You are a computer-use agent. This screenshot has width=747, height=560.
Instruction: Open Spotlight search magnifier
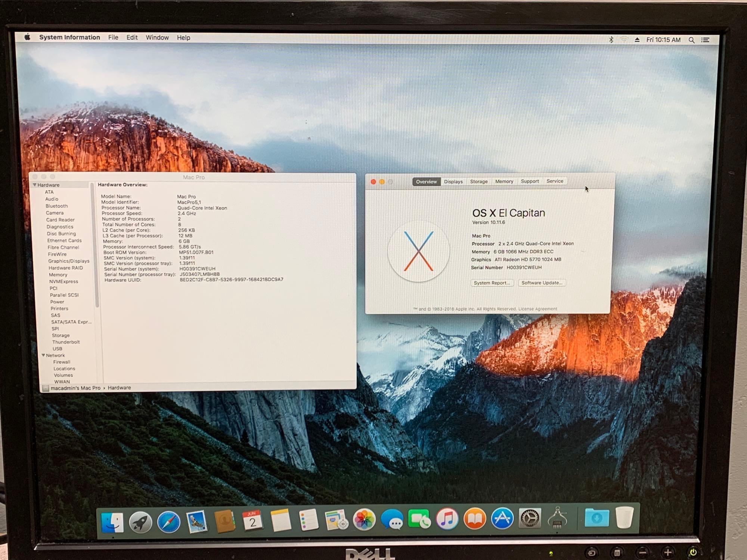click(x=691, y=40)
